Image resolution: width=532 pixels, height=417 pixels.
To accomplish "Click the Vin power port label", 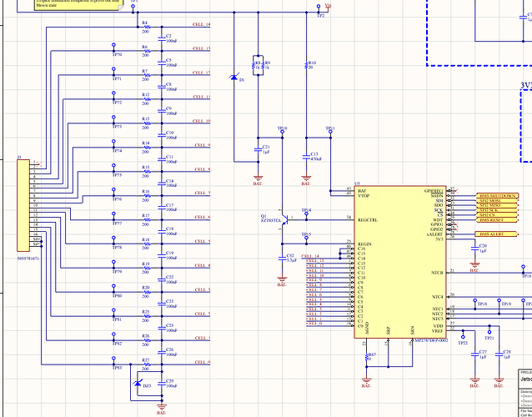I will (328, 5).
